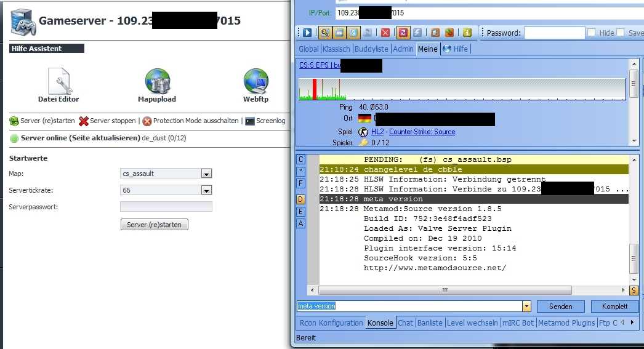Screen dimensions: 644x349
Task: Open the HL2 link
Action: click(377, 132)
